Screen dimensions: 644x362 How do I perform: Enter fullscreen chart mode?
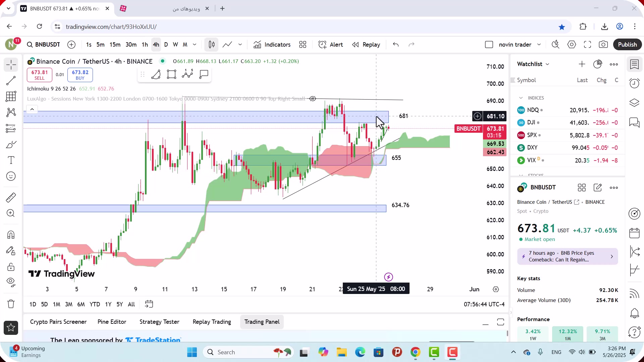588,45
